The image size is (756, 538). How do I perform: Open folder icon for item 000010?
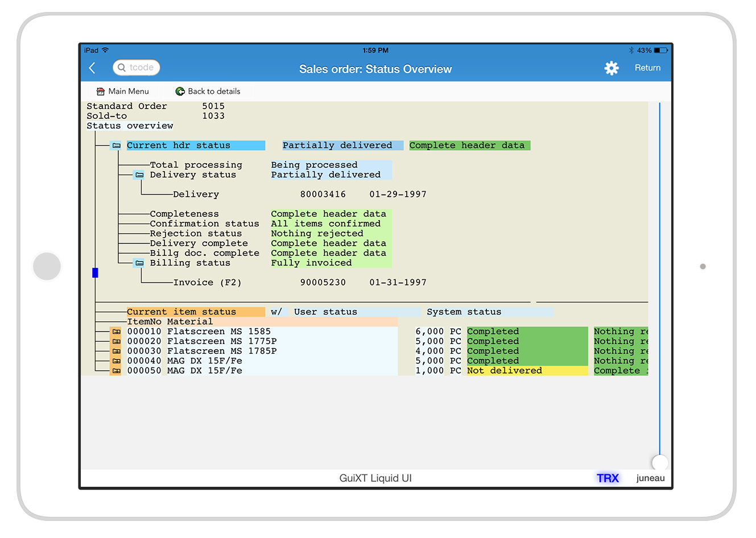click(116, 332)
